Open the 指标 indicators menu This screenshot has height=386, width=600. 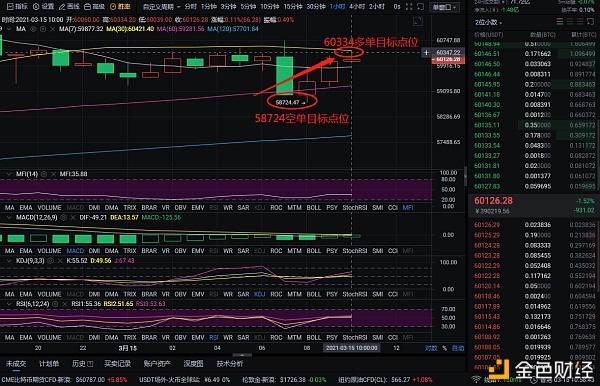(x=18, y=7)
